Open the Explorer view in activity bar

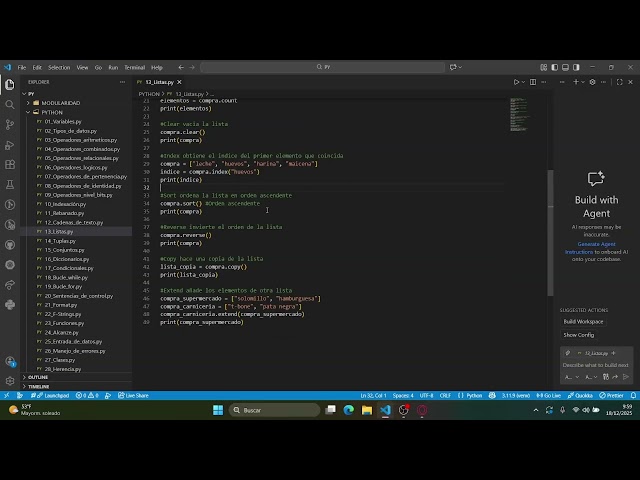click(x=10, y=84)
